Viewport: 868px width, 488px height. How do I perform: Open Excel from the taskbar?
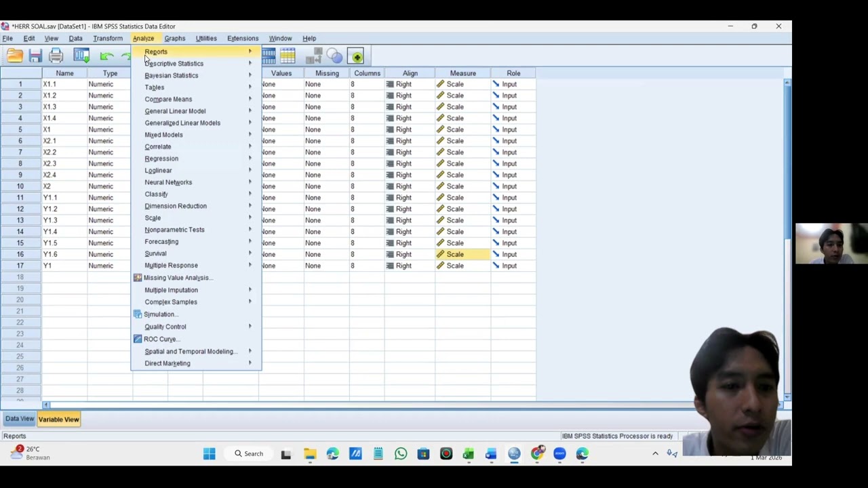(x=469, y=453)
